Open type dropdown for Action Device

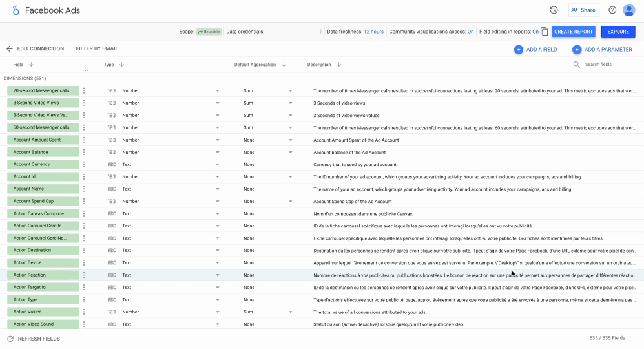217,262
